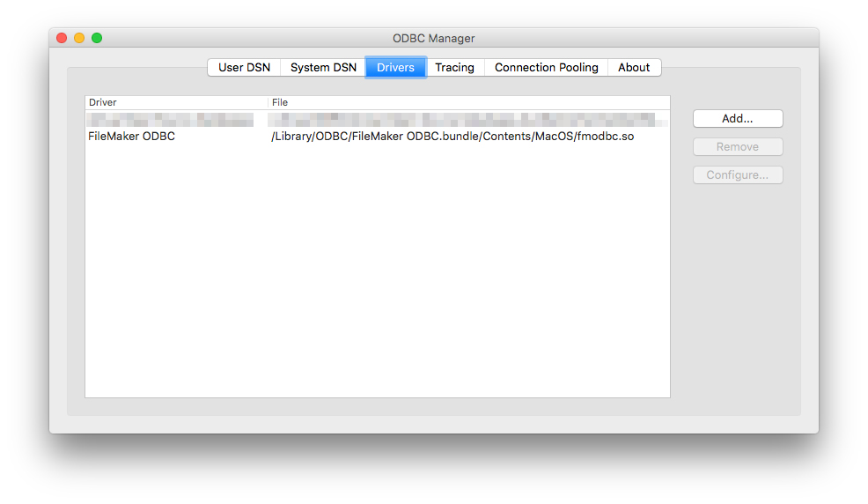Click the fmodbc.so file path cell
The image size is (868, 504).
(x=452, y=137)
